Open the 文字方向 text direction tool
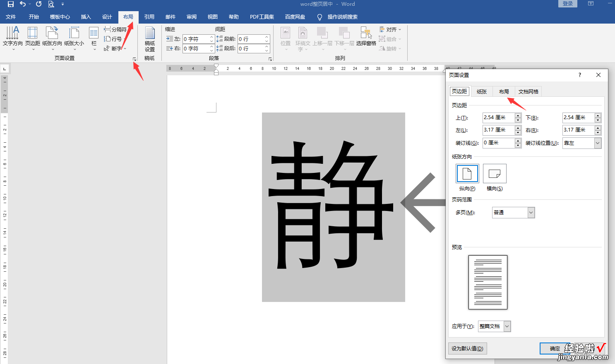 click(13, 38)
